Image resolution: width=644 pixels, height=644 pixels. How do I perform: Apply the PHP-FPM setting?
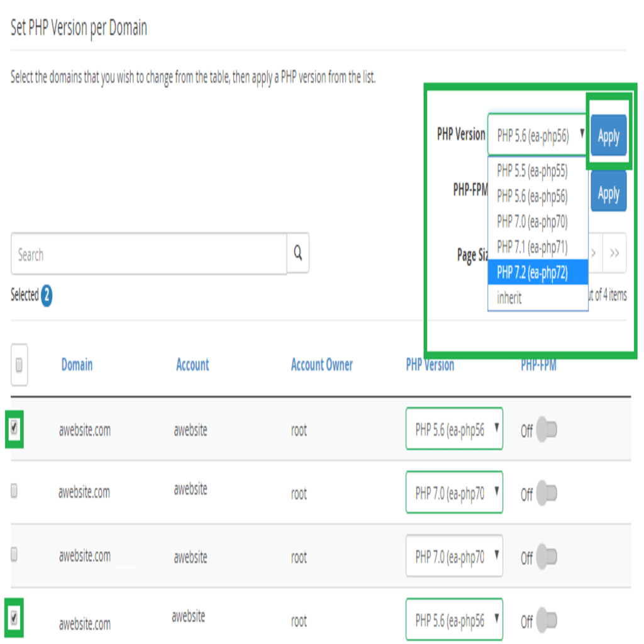tap(609, 192)
